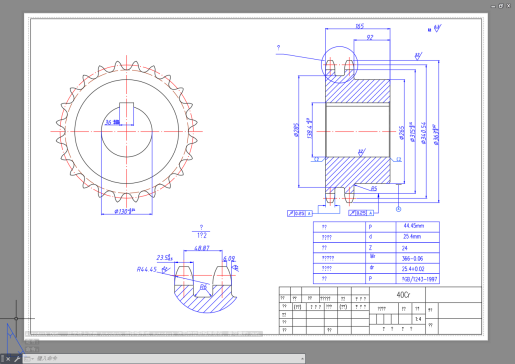Restore the drawing viewport window

point(501,6)
